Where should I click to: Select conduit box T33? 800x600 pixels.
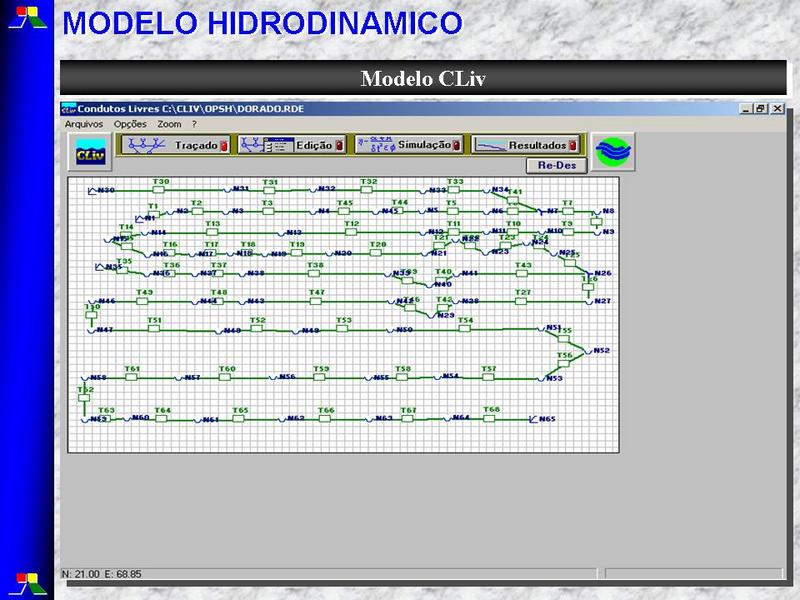coord(454,190)
